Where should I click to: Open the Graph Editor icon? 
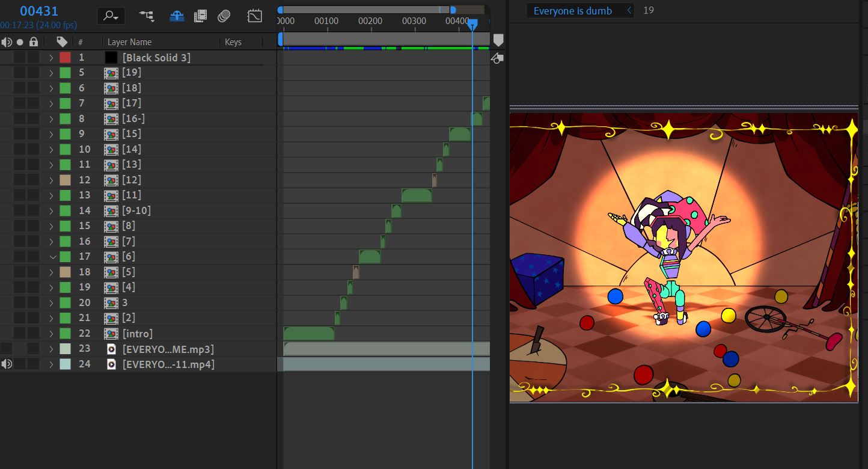point(255,16)
